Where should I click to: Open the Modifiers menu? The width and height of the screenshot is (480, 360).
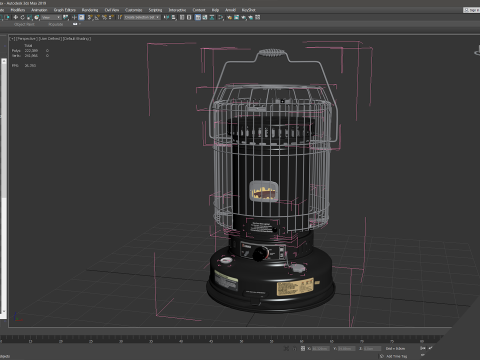point(18,10)
